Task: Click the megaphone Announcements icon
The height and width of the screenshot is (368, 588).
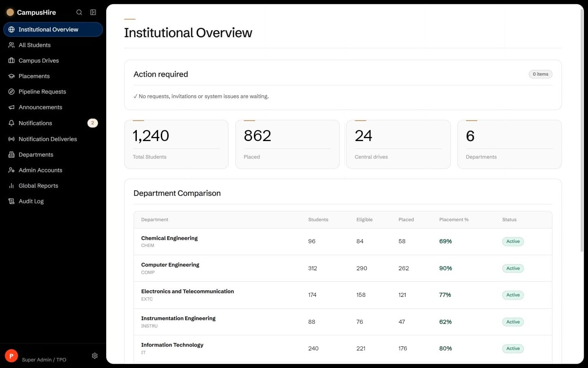Action: point(11,107)
